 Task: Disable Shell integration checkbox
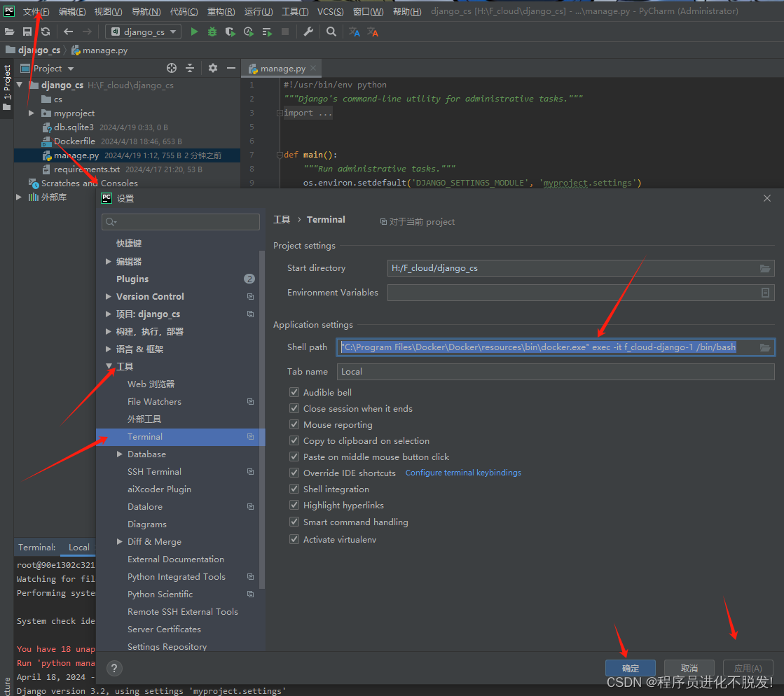tap(294, 489)
